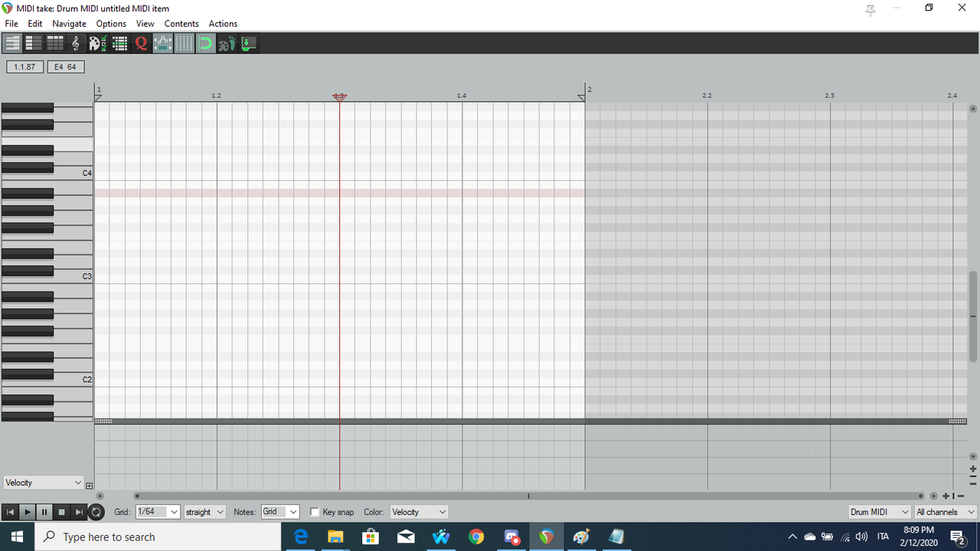
Task: Enable the Key snap checkbox
Action: pyautogui.click(x=314, y=512)
